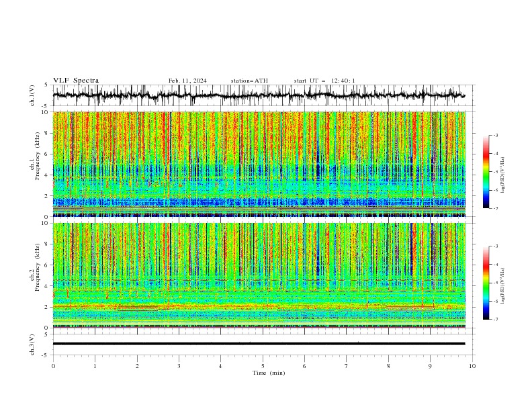The width and height of the screenshot is (532, 411).
Task: Click the ch.1 frequency axis "6" tick label
Action: coord(47,154)
